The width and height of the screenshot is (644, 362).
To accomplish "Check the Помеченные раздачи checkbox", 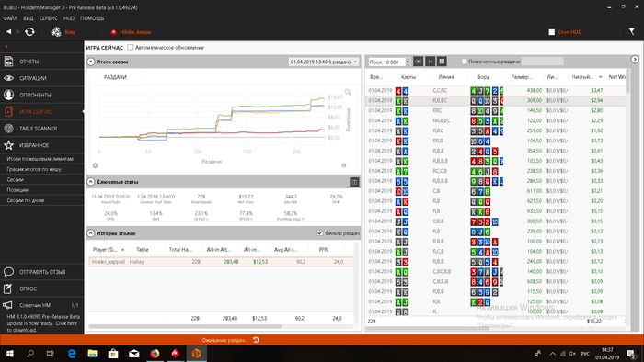I will [465, 62].
